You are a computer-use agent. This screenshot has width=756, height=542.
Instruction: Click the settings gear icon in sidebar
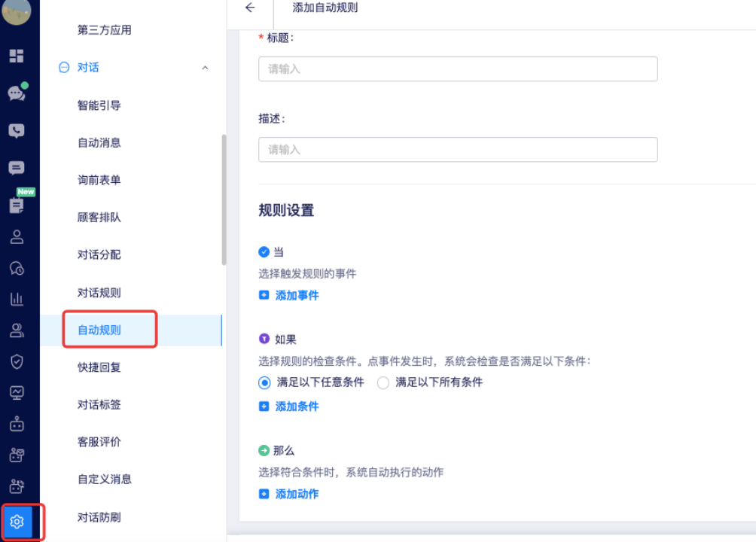click(x=17, y=522)
